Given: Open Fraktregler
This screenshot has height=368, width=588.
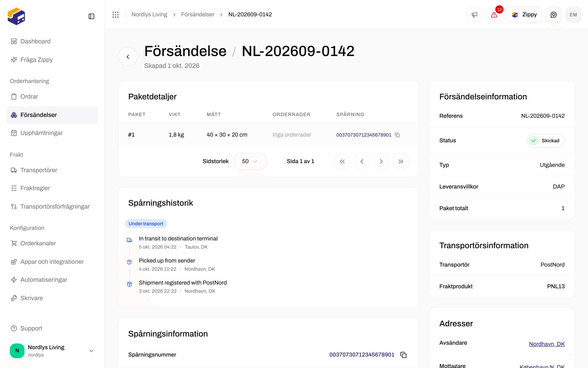Looking at the screenshot, I should (52, 188).
